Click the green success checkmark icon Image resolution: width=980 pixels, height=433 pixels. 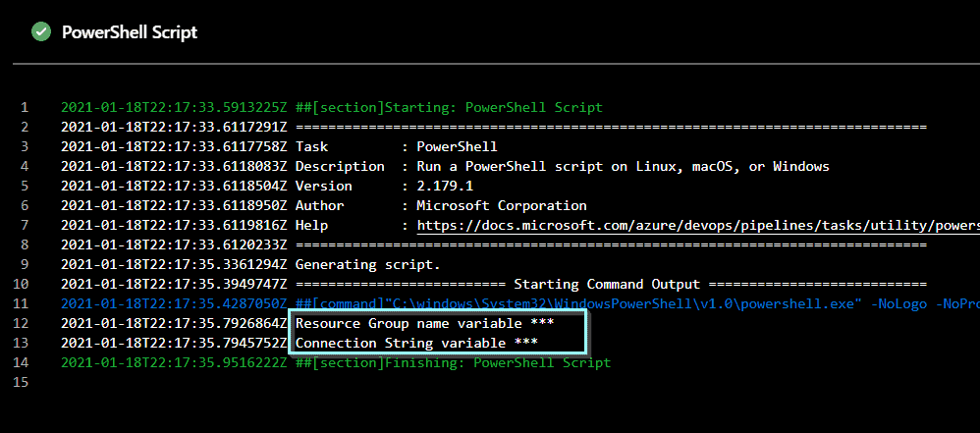click(x=41, y=31)
